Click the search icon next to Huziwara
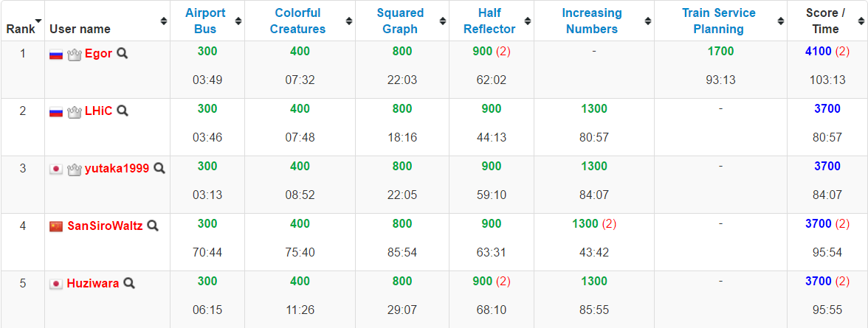Image resolution: width=868 pixels, height=328 pixels. click(x=129, y=283)
